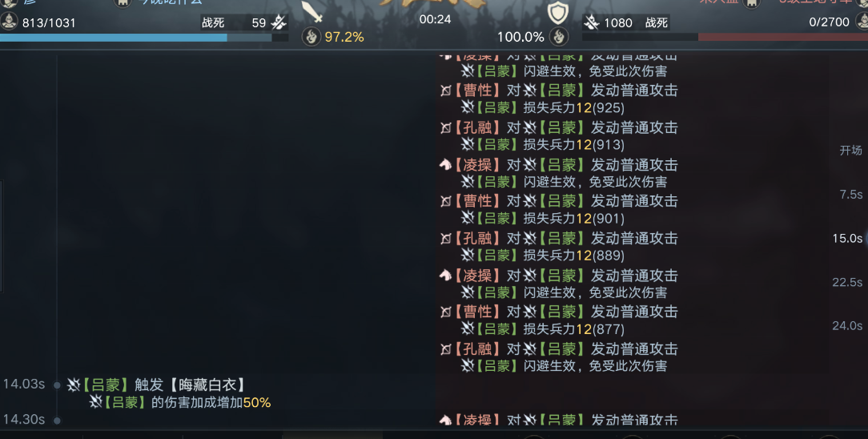The width and height of the screenshot is (868, 439).
Task: Click the troop icon next to 813/1031
Action: click(x=9, y=22)
